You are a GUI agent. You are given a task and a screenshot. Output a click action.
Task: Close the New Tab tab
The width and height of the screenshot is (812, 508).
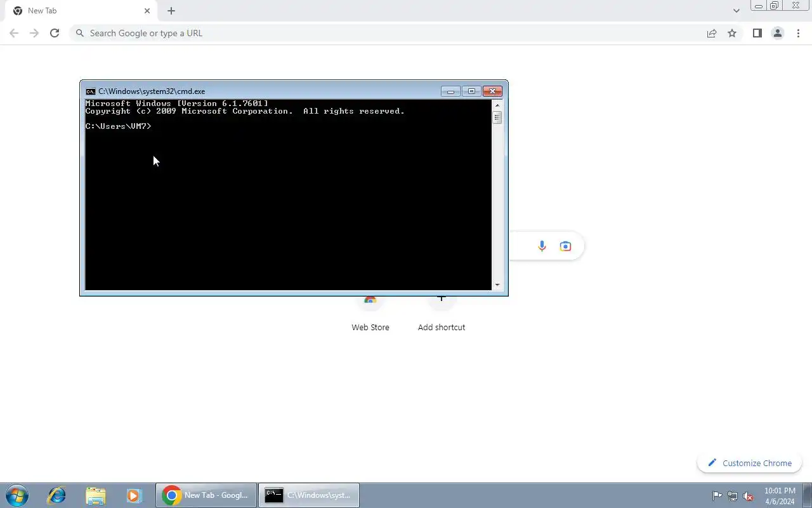pos(147,11)
